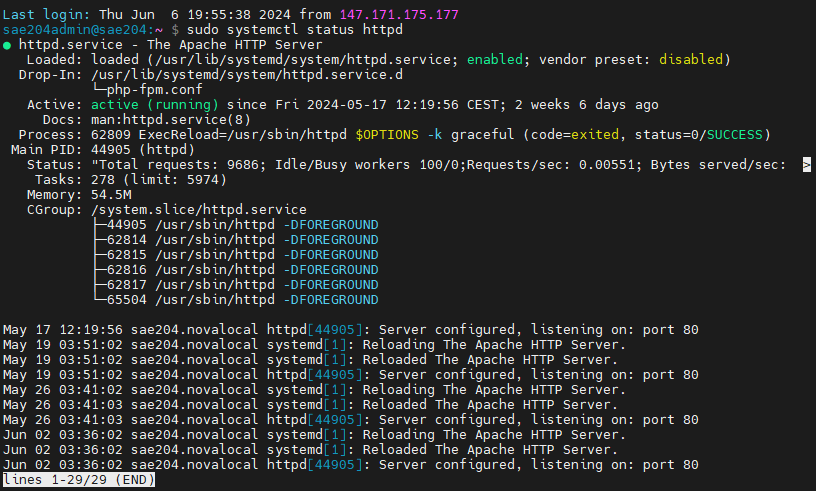Click the Process 62809 ExecReload text
The image size is (816, 491).
[219, 135]
